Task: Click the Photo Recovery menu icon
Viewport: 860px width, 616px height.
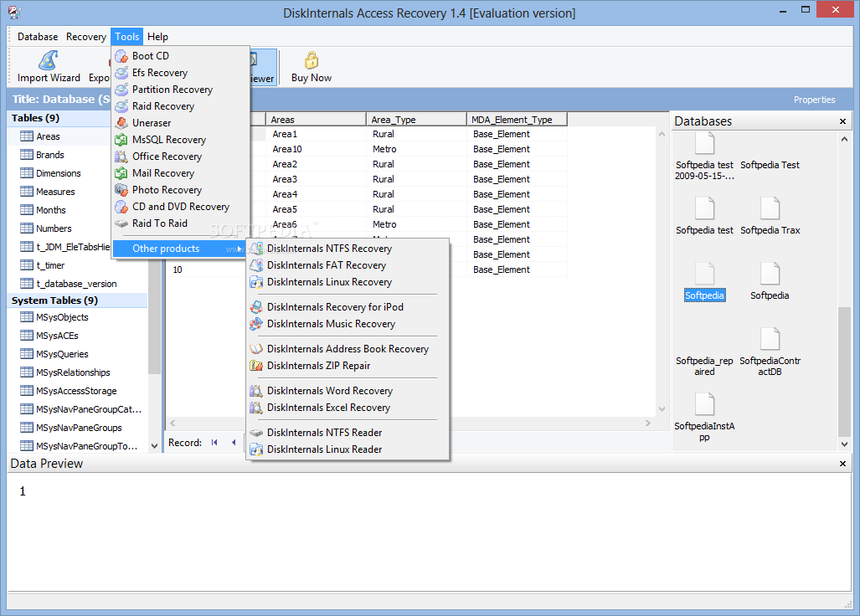Action: (121, 190)
